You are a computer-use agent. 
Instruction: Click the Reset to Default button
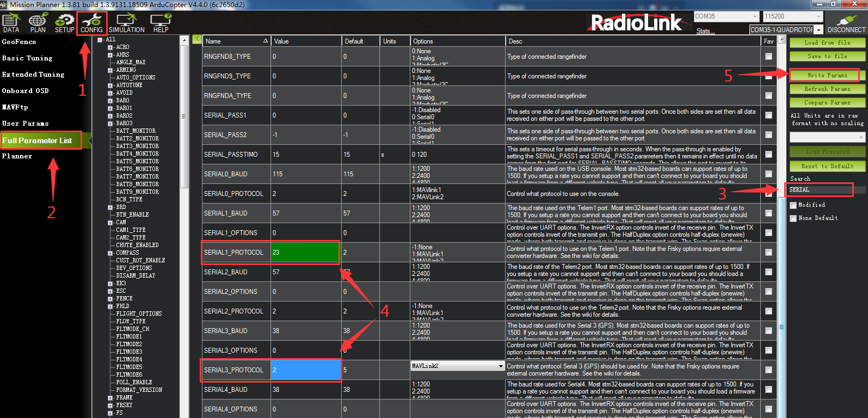827,166
